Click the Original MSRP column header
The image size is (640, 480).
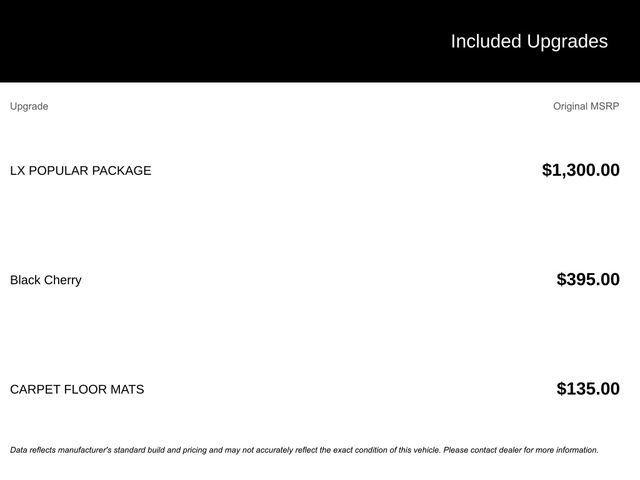click(586, 106)
